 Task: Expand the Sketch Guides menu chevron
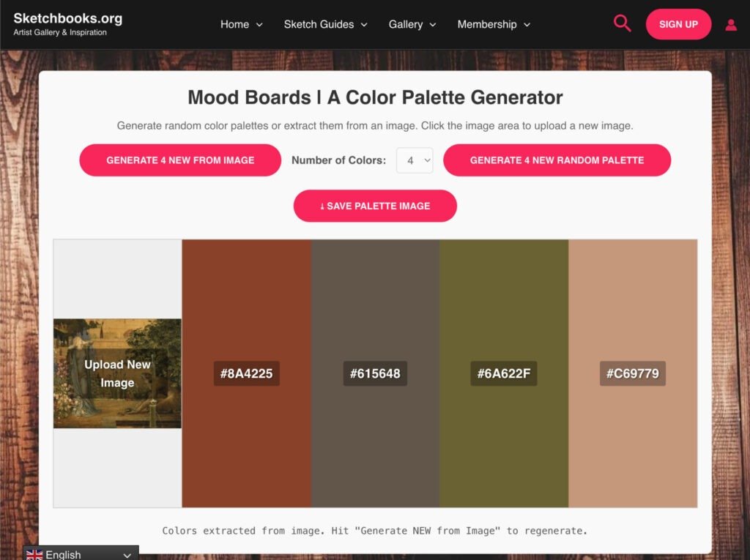[365, 25]
